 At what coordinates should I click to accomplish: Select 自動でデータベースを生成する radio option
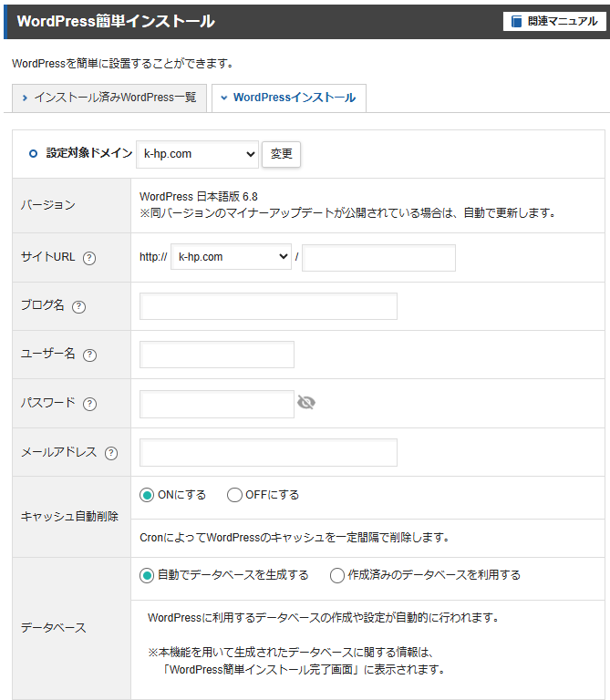[x=147, y=575]
